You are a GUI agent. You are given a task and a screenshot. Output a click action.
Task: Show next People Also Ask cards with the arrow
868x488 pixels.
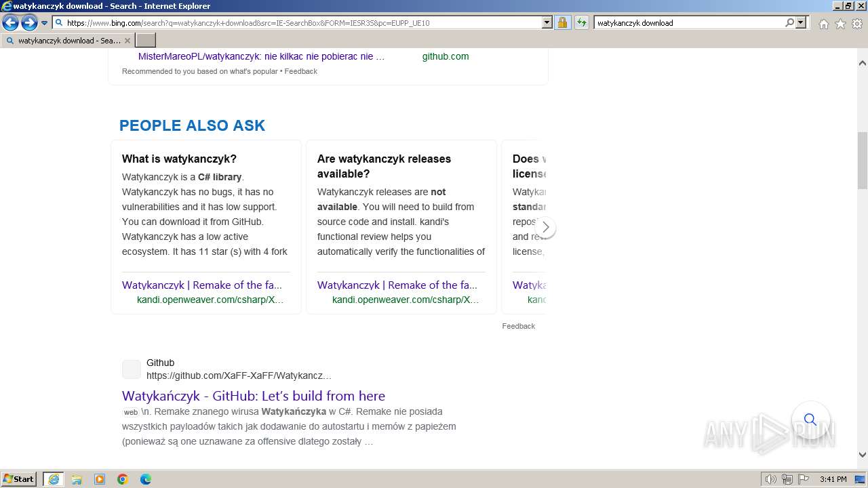coord(545,227)
